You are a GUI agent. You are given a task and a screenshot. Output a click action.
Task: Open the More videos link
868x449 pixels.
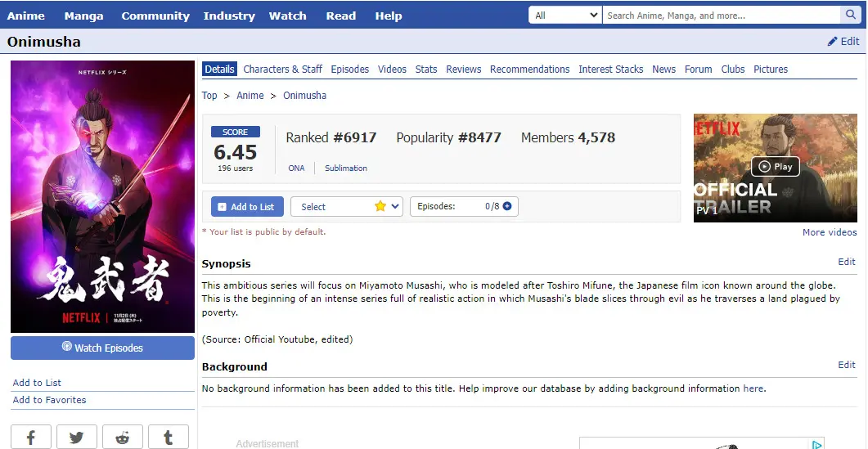pos(830,232)
